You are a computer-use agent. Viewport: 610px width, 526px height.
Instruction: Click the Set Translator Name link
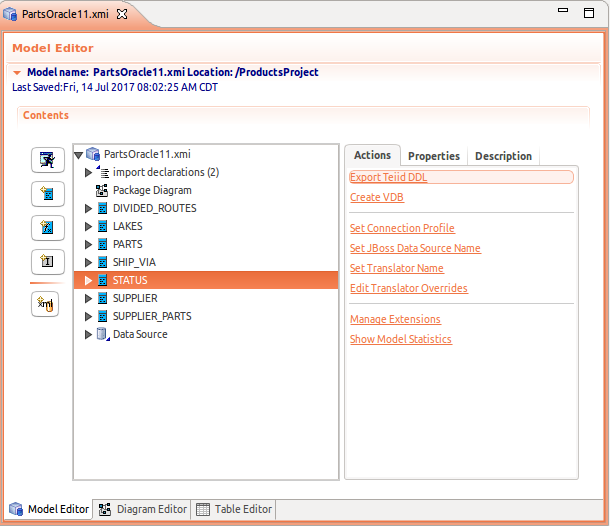397,268
